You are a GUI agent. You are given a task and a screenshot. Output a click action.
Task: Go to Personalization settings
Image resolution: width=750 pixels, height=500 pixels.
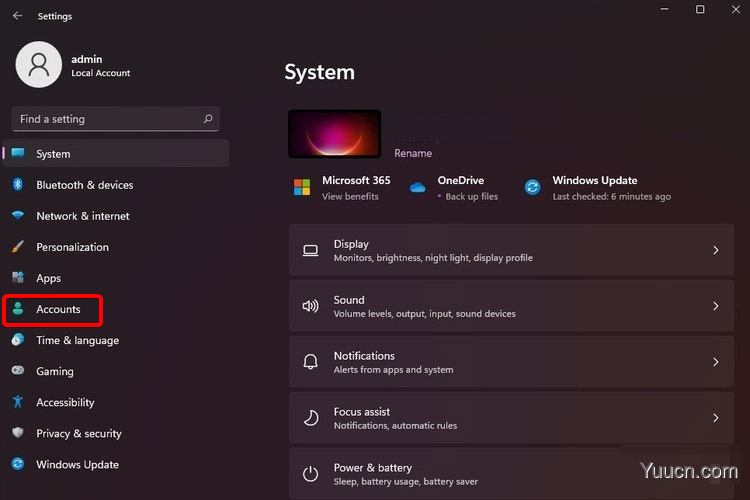click(x=72, y=247)
